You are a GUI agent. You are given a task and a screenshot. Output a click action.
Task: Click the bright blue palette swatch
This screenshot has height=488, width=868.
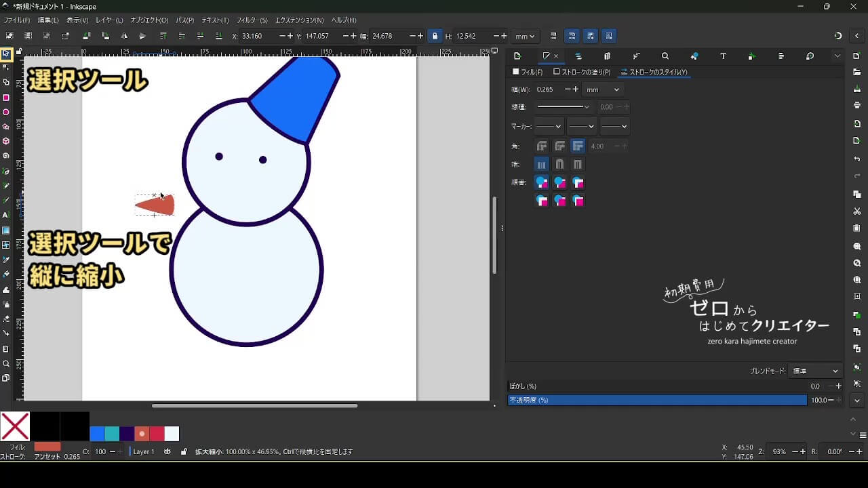tap(97, 434)
